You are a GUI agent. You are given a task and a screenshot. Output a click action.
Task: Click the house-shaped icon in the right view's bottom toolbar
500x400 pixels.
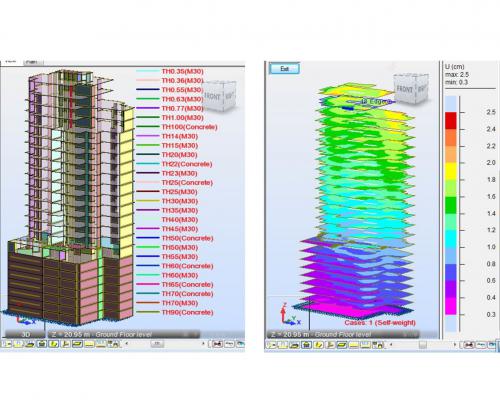306,345
